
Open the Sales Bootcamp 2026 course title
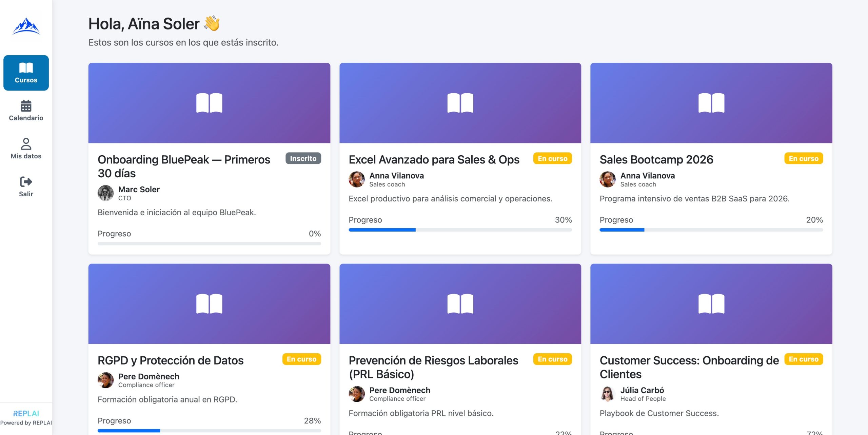click(x=656, y=159)
